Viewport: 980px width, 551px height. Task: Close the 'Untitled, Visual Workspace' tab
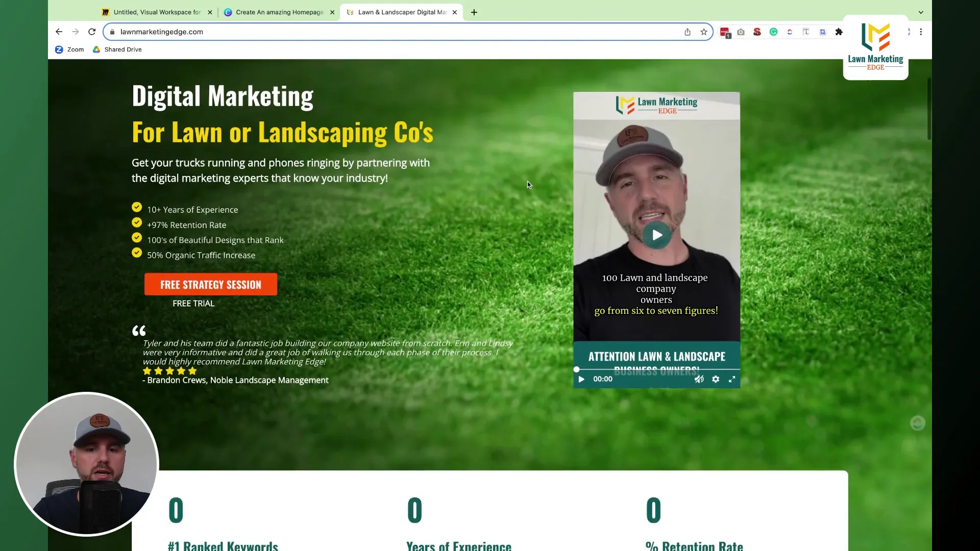click(x=210, y=12)
